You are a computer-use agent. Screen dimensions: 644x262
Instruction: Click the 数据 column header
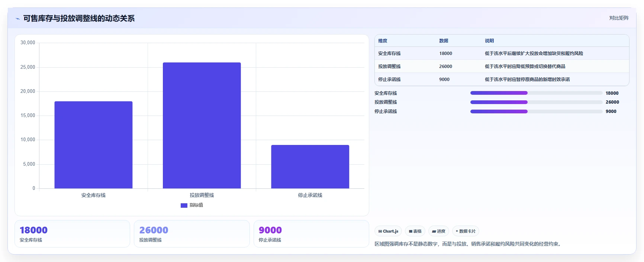pos(444,41)
